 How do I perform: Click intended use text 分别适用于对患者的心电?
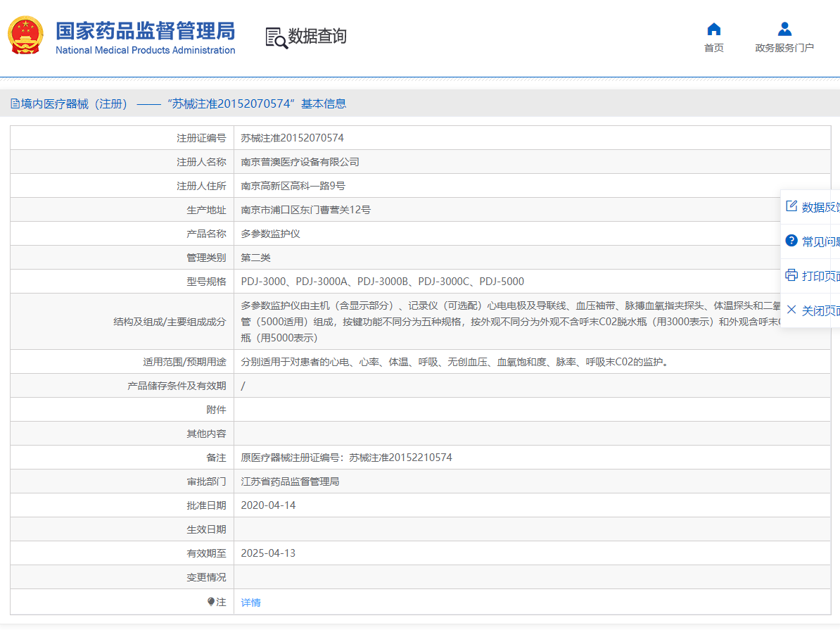tap(456, 362)
